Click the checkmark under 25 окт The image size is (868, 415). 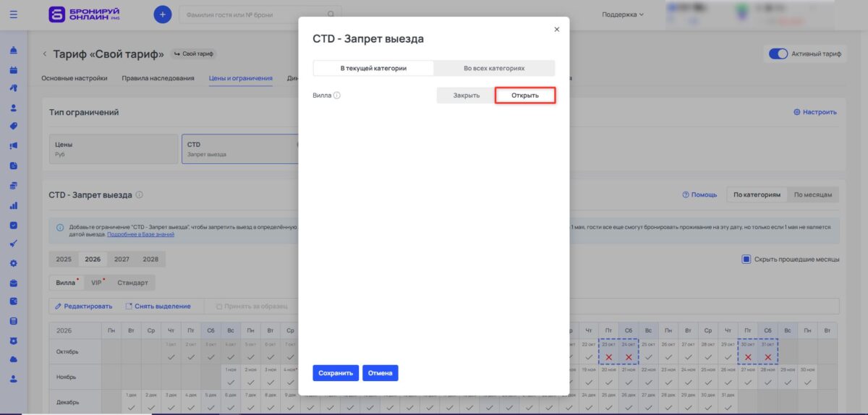coord(648,357)
